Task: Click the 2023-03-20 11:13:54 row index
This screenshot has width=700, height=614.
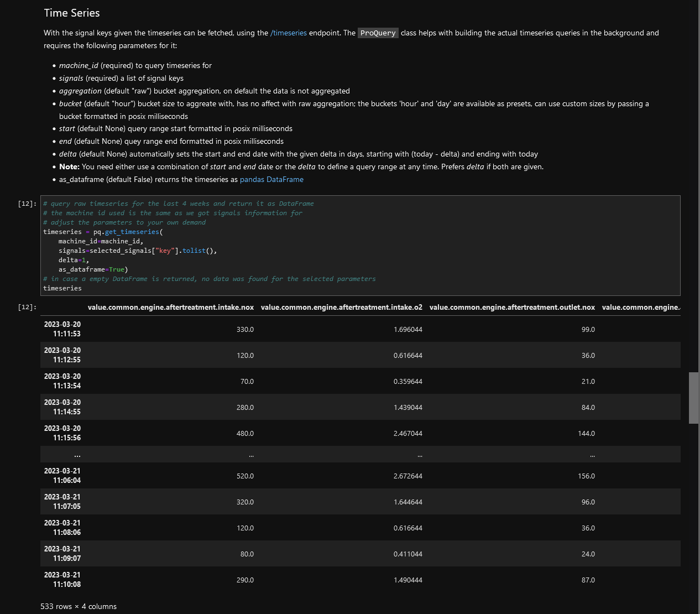Action: coord(62,381)
